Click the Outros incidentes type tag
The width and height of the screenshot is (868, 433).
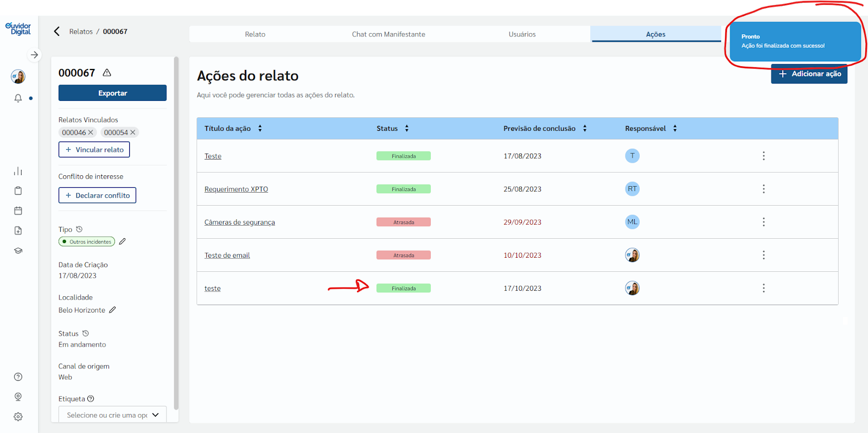point(87,241)
